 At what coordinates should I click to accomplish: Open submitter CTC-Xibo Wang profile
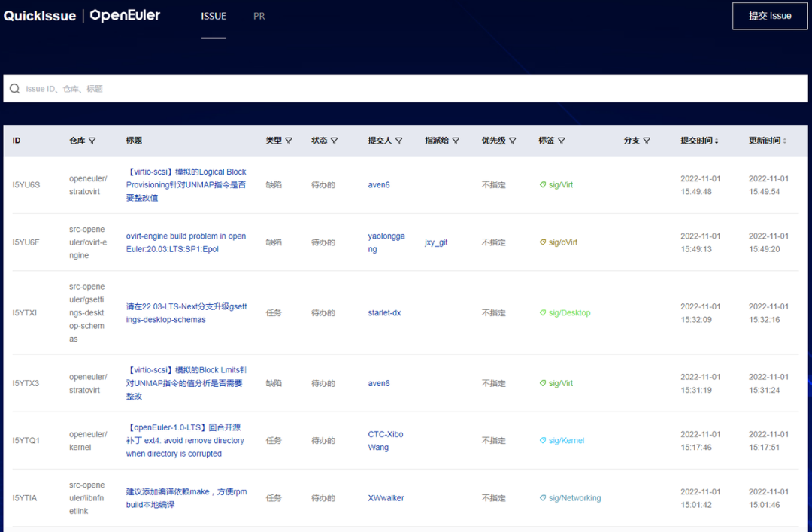[385, 441]
